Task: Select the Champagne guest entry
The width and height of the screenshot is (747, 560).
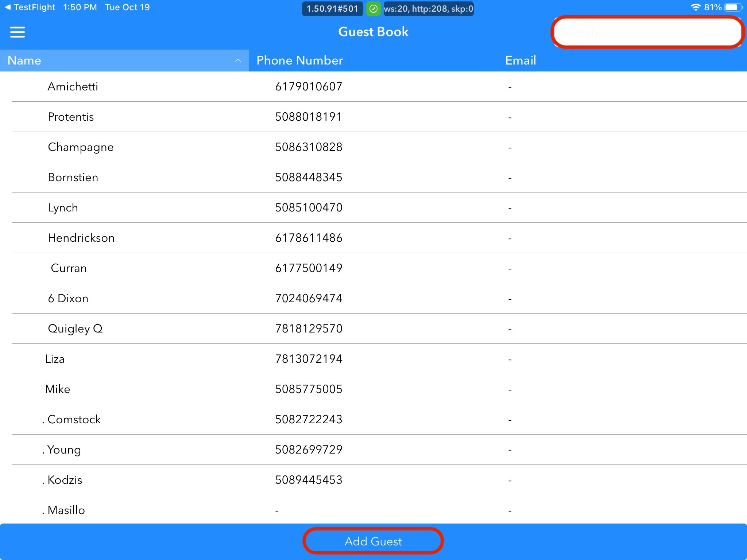Action: (81, 147)
